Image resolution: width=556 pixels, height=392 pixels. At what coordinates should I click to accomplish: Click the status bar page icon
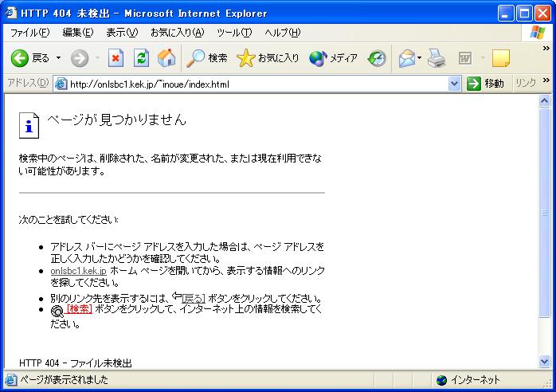(x=10, y=380)
